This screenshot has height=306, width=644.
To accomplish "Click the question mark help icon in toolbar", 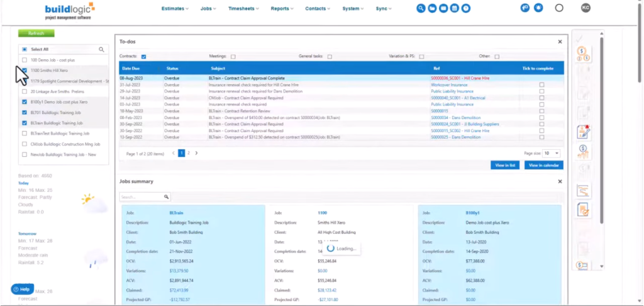I will [x=465, y=8].
